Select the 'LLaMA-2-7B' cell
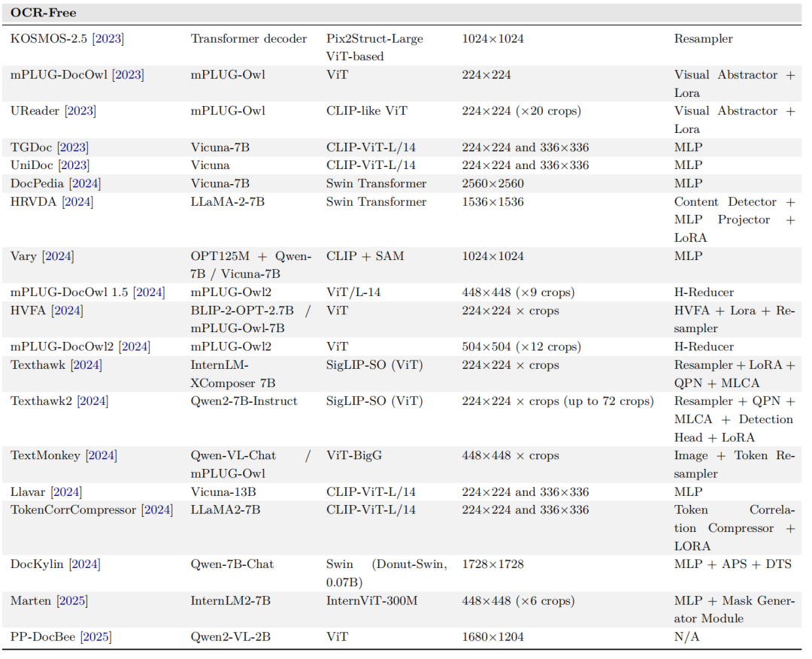 pos(227,202)
